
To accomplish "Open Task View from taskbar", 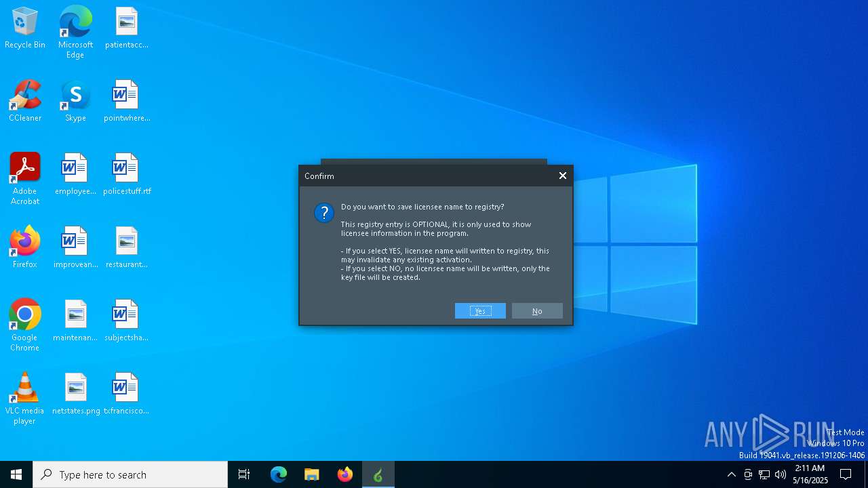I will point(244,474).
